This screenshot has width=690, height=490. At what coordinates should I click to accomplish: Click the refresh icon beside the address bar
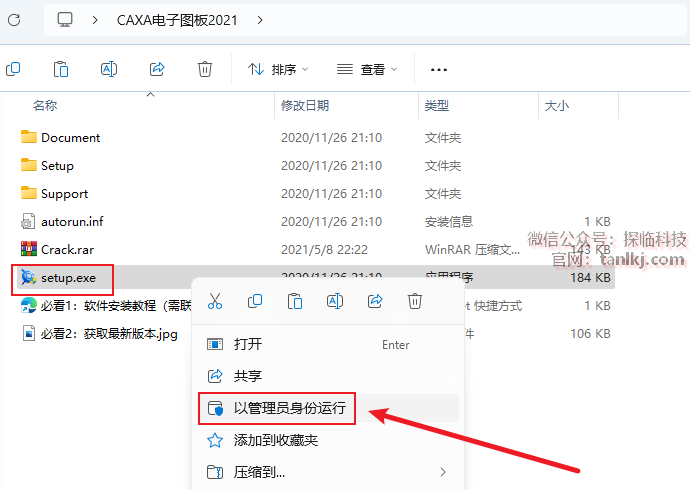(x=14, y=20)
